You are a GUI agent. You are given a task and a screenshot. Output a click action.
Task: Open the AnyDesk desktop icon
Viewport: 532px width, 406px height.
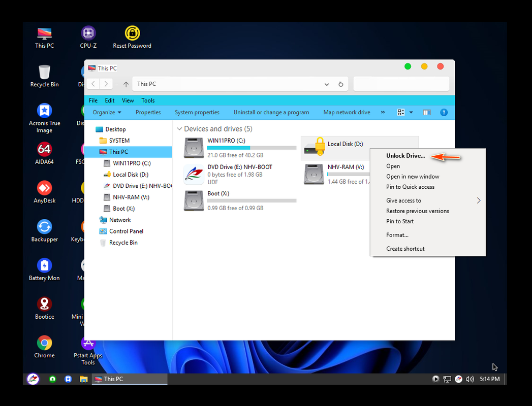click(x=44, y=192)
